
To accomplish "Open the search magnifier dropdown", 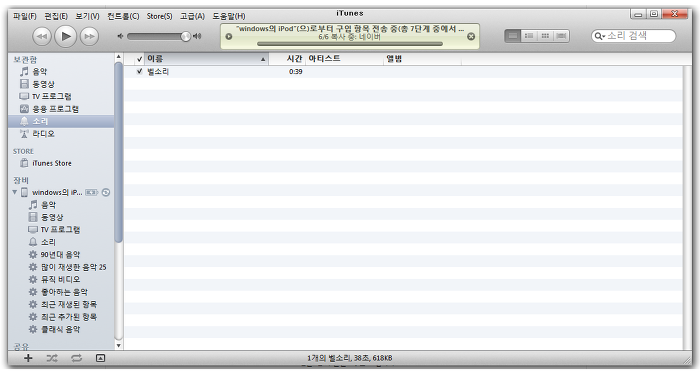I will 600,36.
